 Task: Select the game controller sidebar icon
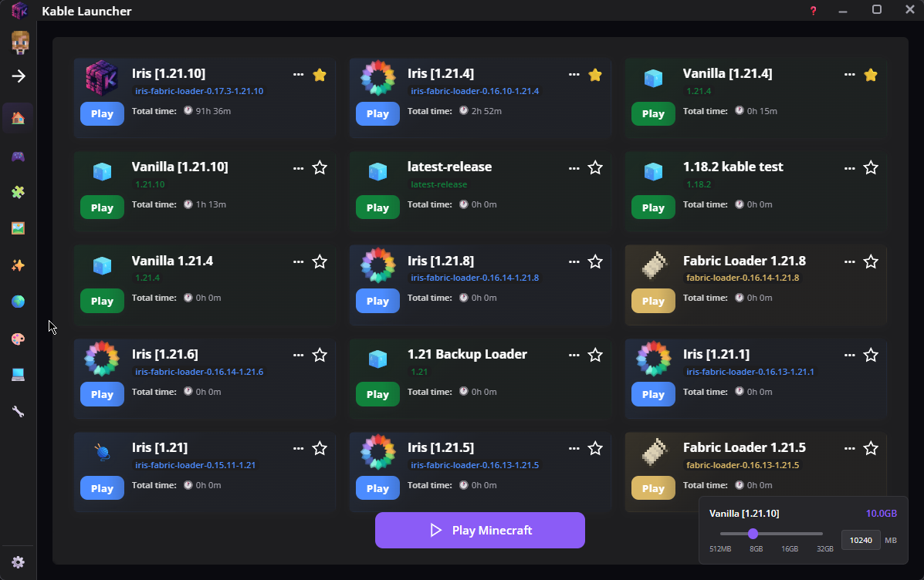[x=18, y=156]
